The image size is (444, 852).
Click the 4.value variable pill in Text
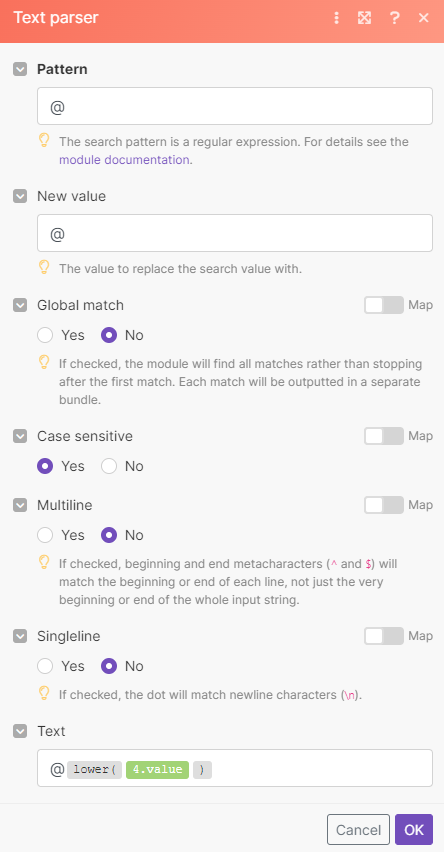[x=158, y=769]
